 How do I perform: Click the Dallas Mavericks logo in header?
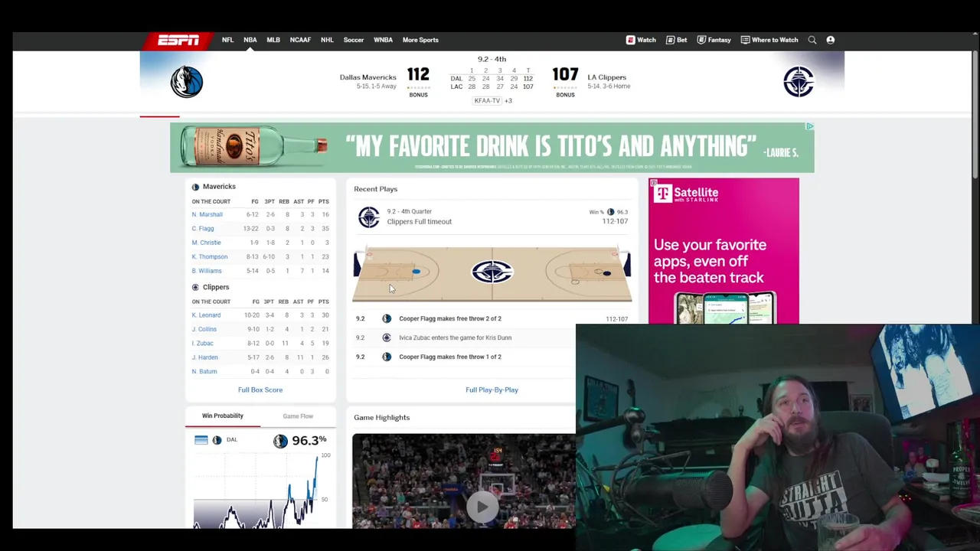187,82
